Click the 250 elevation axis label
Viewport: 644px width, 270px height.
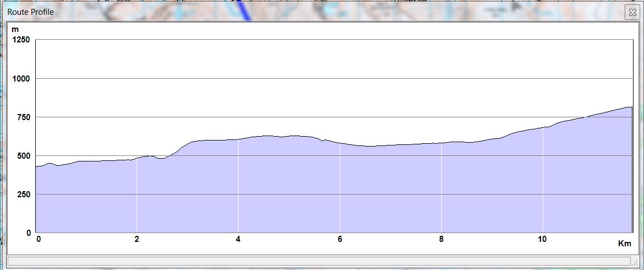[x=24, y=195]
